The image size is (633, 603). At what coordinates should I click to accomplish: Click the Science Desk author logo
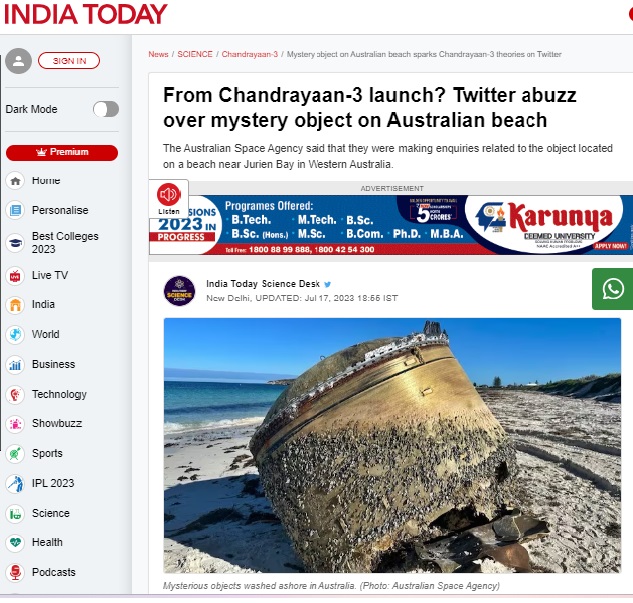[179, 291]
